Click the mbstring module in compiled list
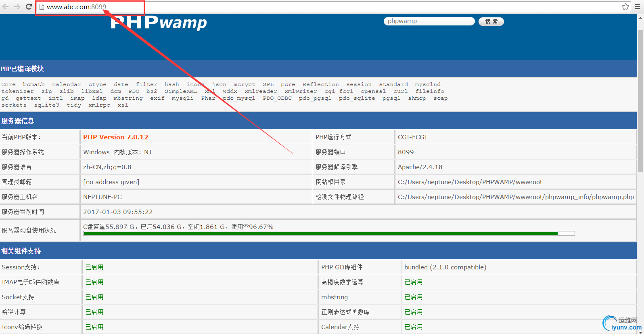Viewport: 644px width, 334px height. point(128,98)
